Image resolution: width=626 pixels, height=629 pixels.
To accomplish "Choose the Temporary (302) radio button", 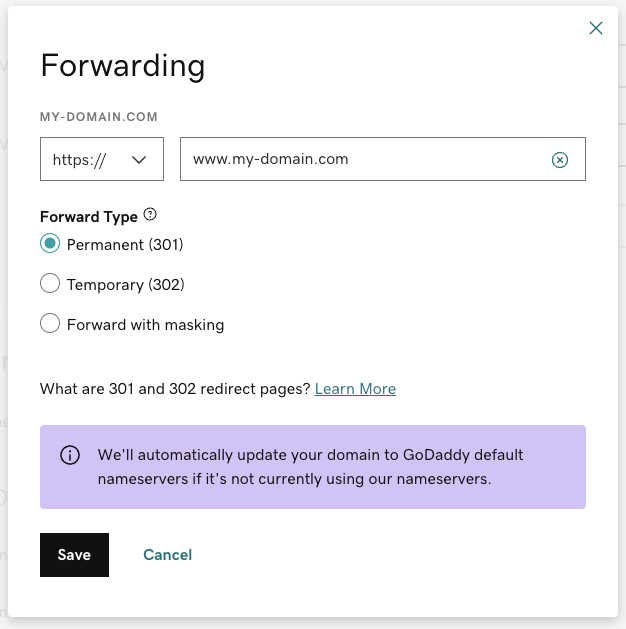I will [50, 284].
